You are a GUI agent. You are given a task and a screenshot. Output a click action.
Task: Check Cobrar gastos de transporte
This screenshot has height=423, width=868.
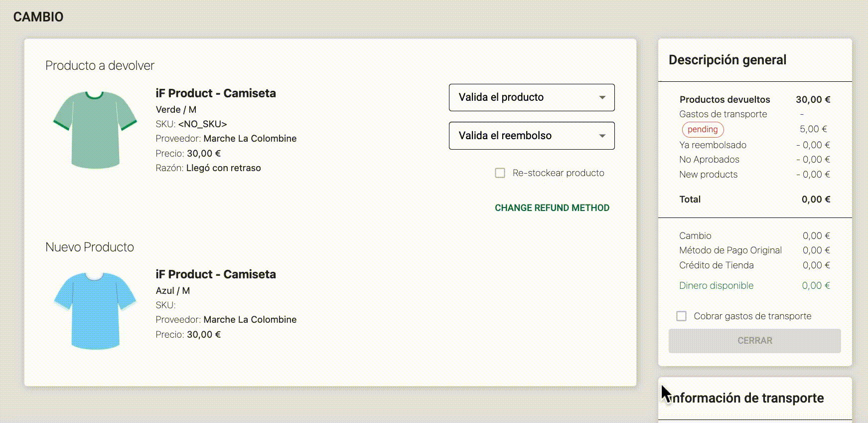tap(681, 316)
